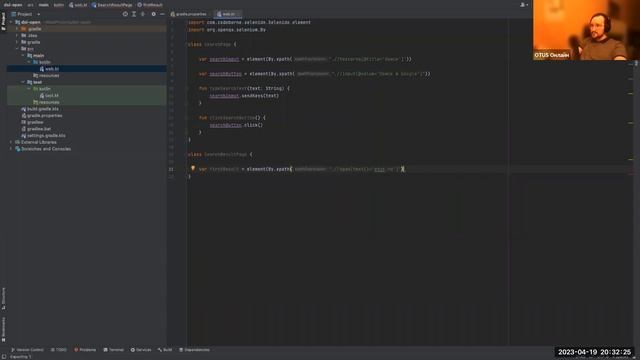Screen dimensions: 640x360
Task: Click web.kt breadcrumb in navigation bar
Action: tap(78, 5)
